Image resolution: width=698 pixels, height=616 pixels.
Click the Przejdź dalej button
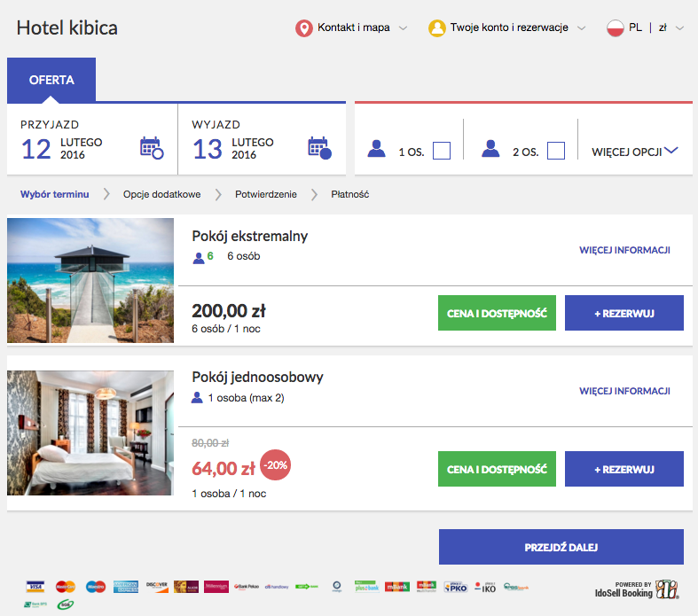[x=561, y=547]
